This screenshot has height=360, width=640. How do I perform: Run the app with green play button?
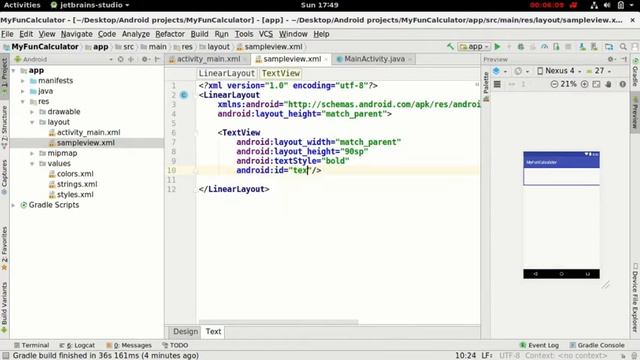[497, 47]
